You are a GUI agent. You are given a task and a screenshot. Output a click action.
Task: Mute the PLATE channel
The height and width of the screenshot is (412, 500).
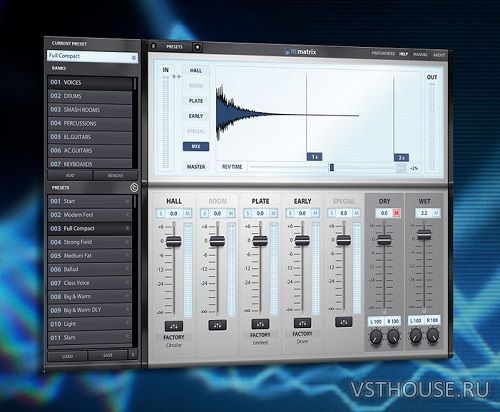click(273, 213)
